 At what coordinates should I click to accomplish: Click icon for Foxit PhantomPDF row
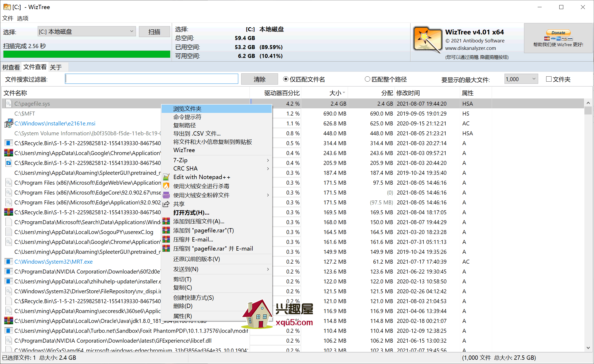click(9, 331)
